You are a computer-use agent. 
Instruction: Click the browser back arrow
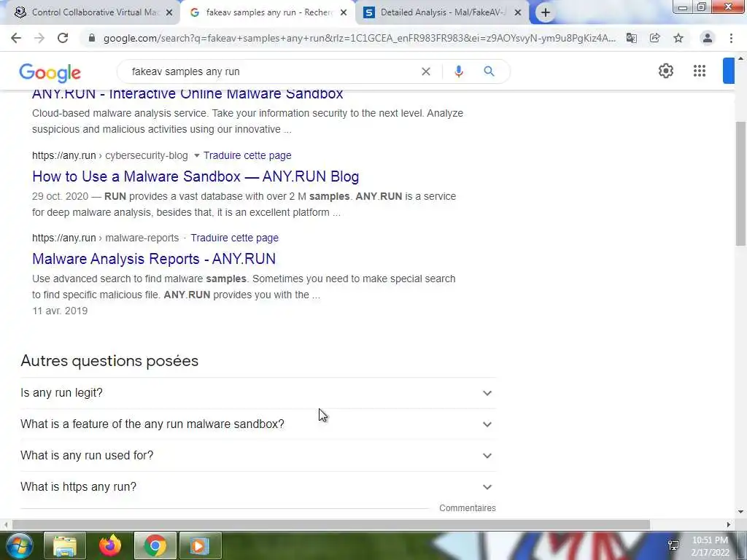point(16,38)
